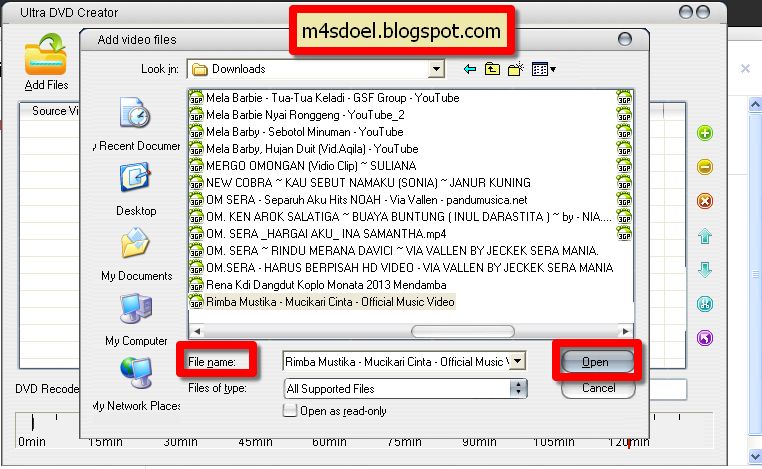Screen dimensions: 762x469
Task: Click the red X clear button
Action: pos(705,201)
